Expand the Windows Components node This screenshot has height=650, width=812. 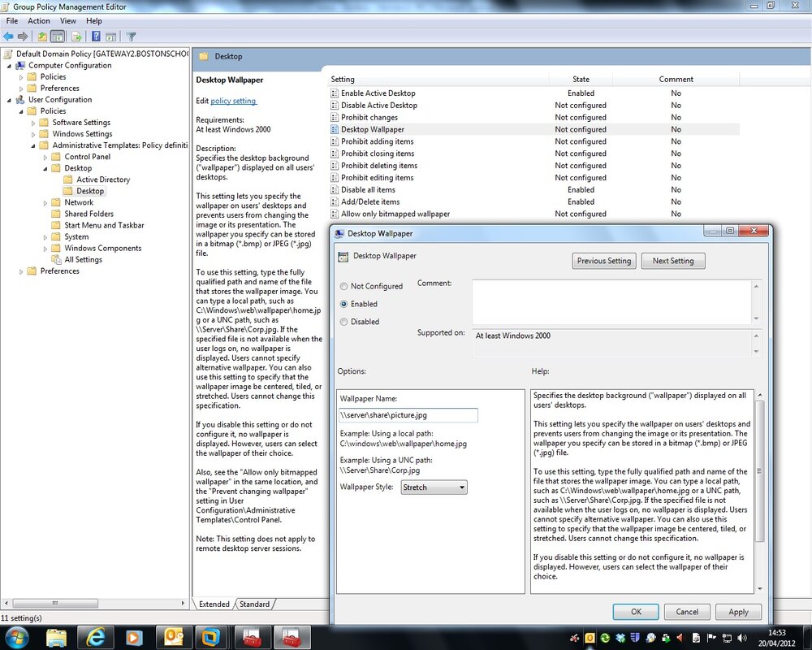click(45, 249)
